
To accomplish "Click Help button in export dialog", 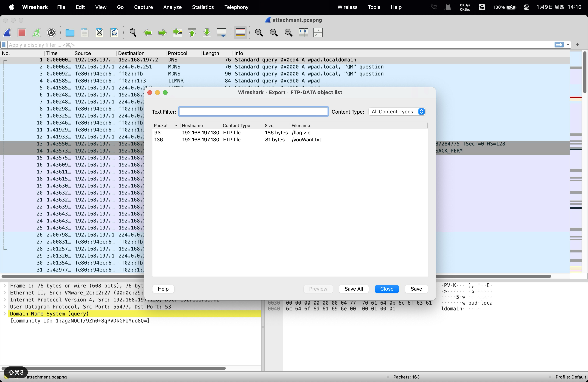I will (x=163, y=289).
